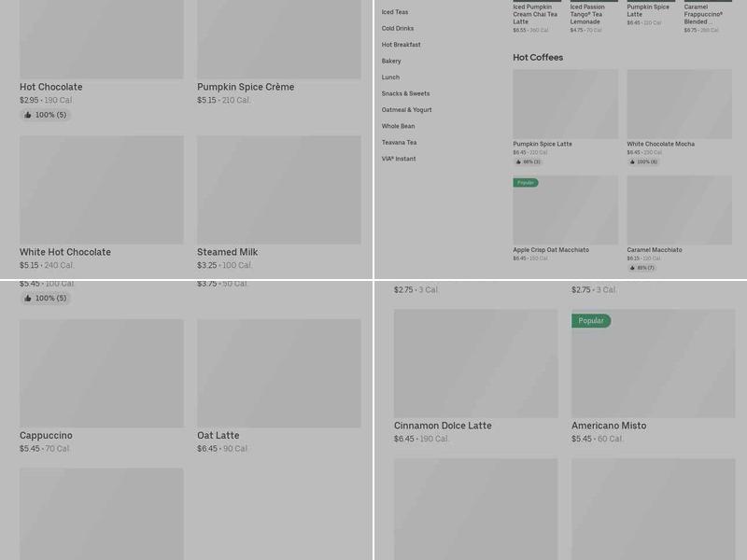
Task: Click the Popular badge on Americano Misto
Action: coord(591,321)
